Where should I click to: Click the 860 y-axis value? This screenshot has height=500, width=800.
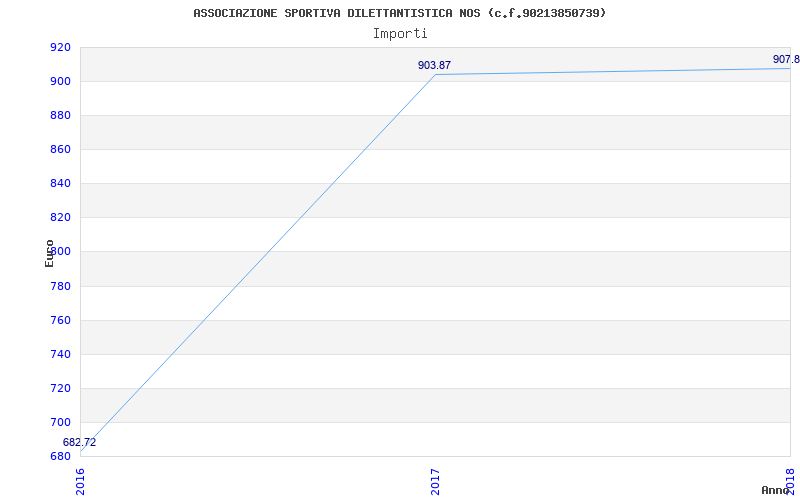pyautogui.click(x=60, y=149)
